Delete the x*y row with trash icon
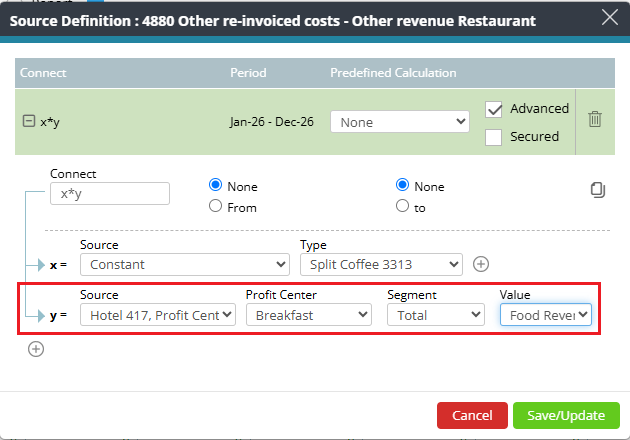The height and width of the screenshot is (440, 630). (x=595, y=119)
